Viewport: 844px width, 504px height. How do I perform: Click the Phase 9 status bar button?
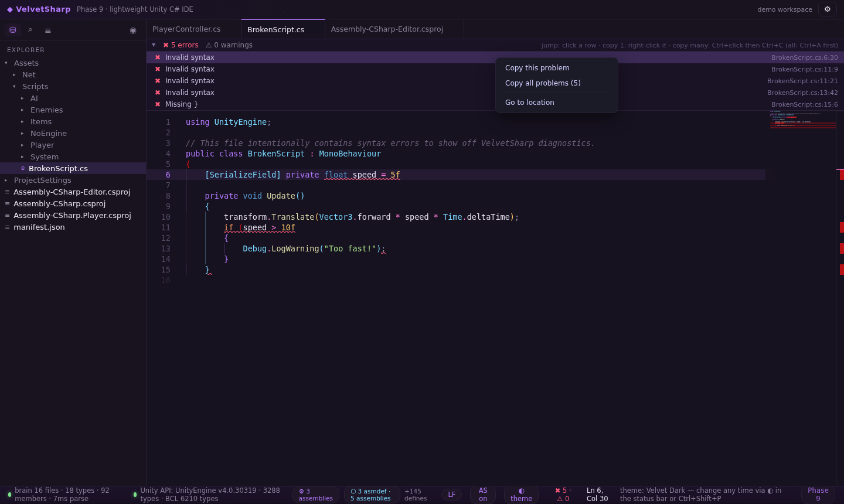tap(818, 495)
